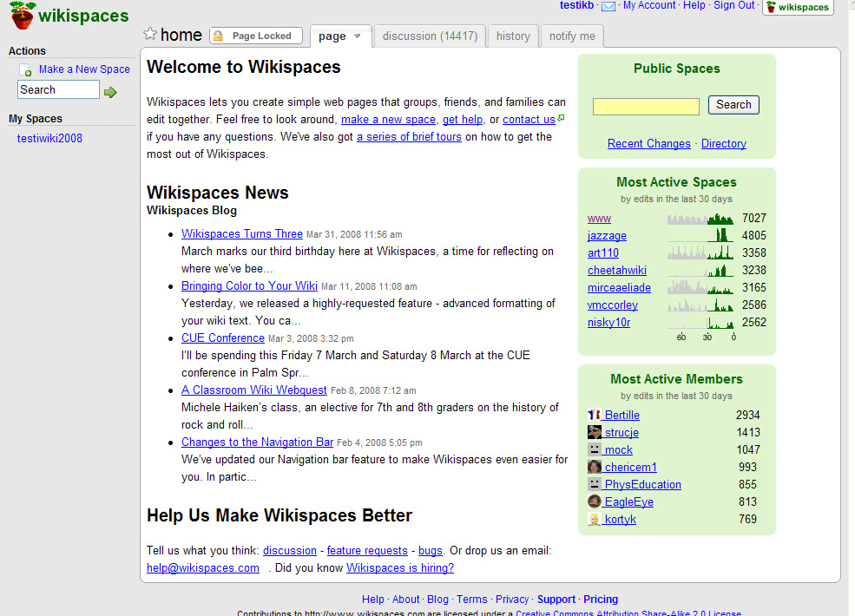Open the www active space
855x616 pixels.
[x=599, y=219]
